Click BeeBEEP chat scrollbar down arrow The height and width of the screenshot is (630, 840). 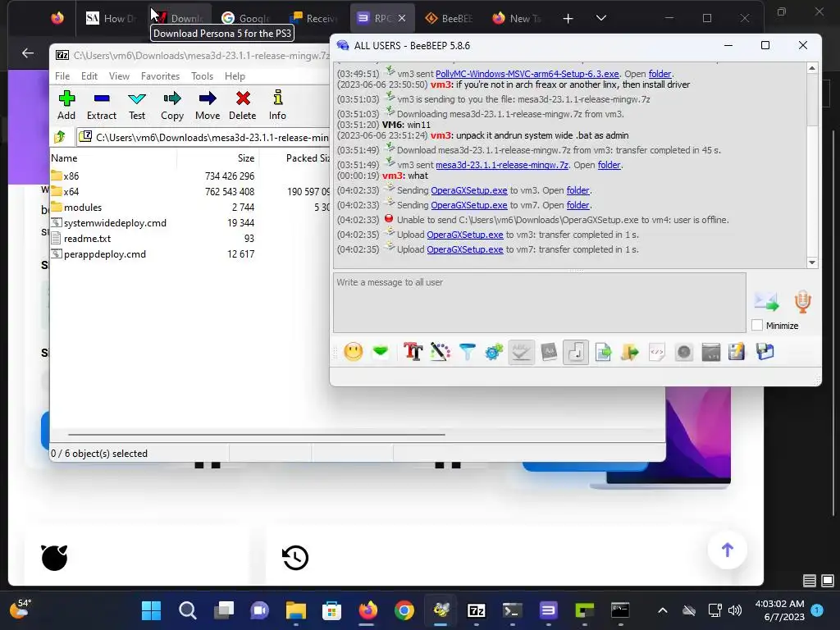point(811,262)
